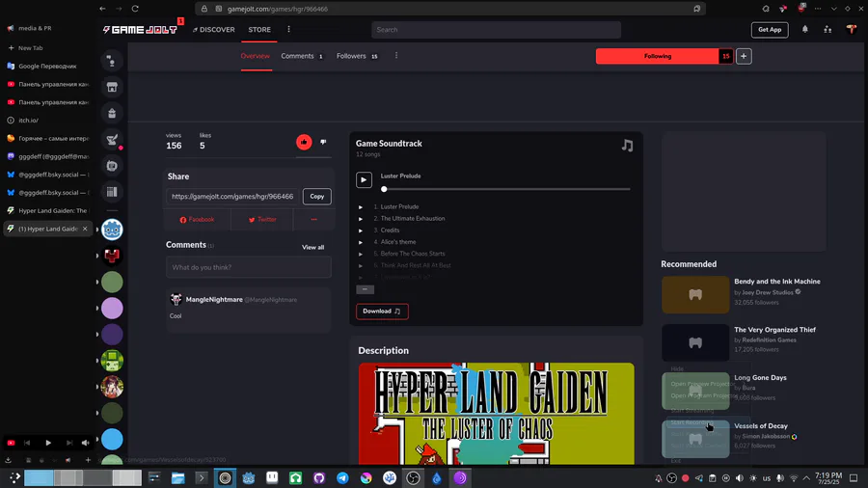The width and height of the screenshot is (868, 488).
Task: Open the user avatar menu in header
Action: (852, 29)
